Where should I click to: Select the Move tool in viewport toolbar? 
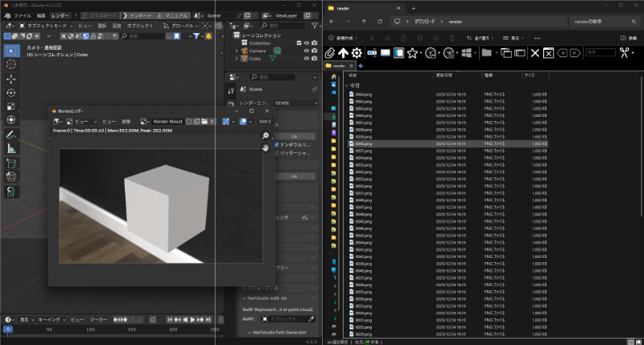pos(11,79)
